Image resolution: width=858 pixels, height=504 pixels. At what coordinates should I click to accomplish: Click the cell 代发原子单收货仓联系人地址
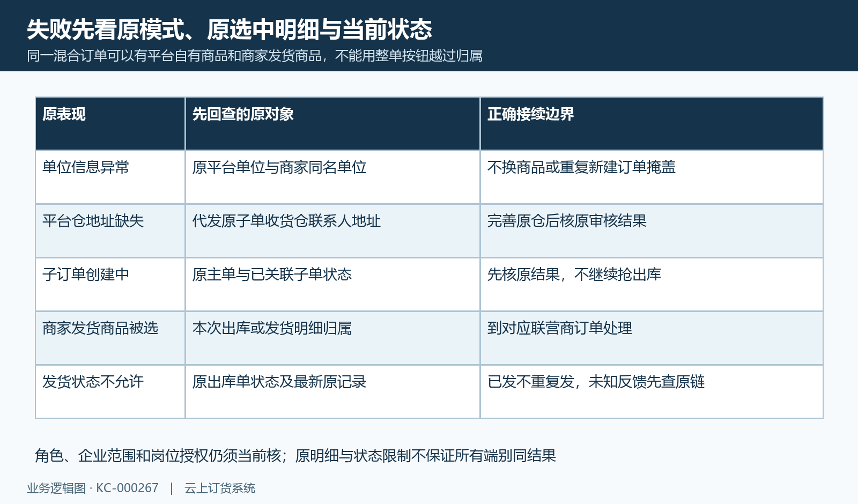pyautogui.click(x=332, y=231)
